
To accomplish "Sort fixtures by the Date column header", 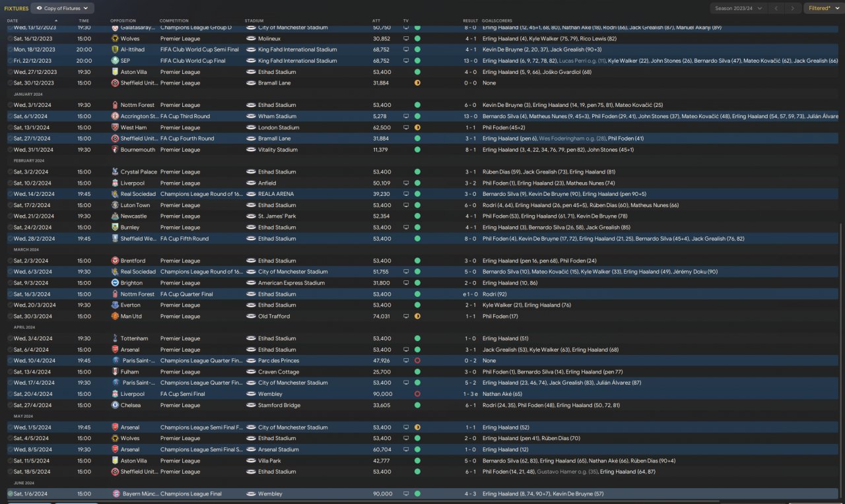I will (13, 20).
